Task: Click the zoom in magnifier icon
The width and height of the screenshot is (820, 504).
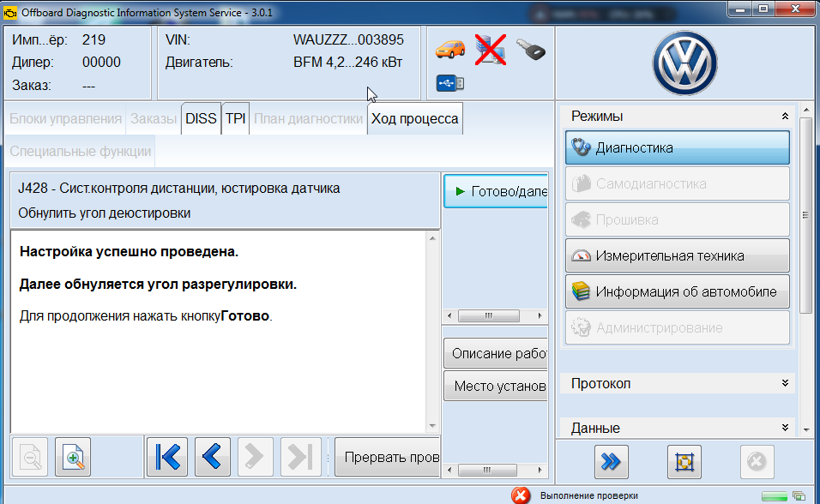Action: pyautogui.click(x=73, y=459)
